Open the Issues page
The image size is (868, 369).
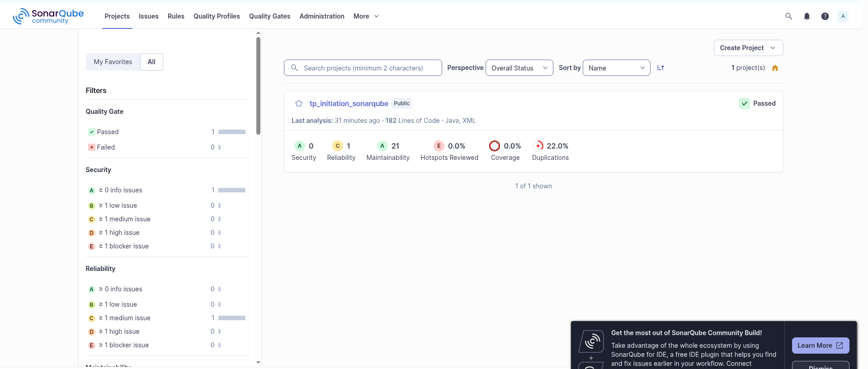coord(149,16)
